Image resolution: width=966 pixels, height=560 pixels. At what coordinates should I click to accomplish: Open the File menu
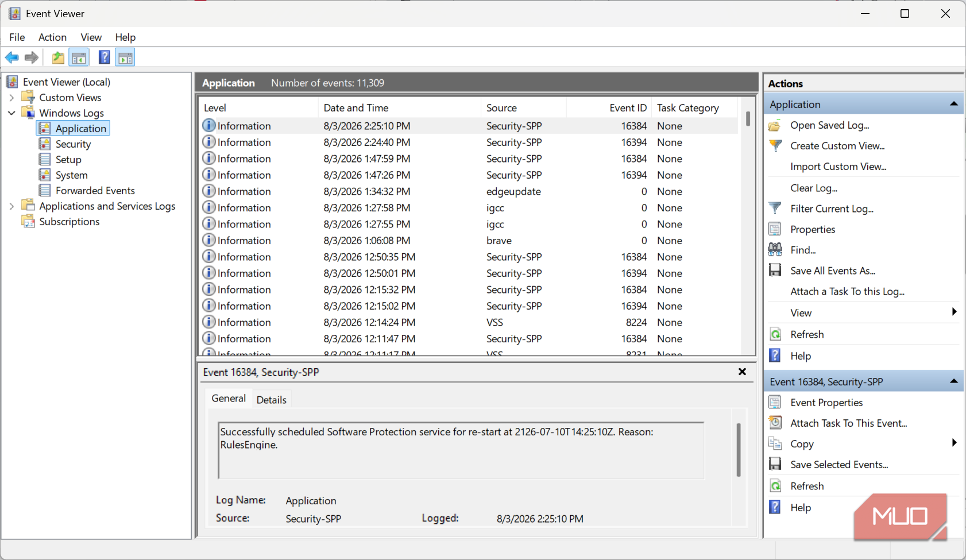17,37
